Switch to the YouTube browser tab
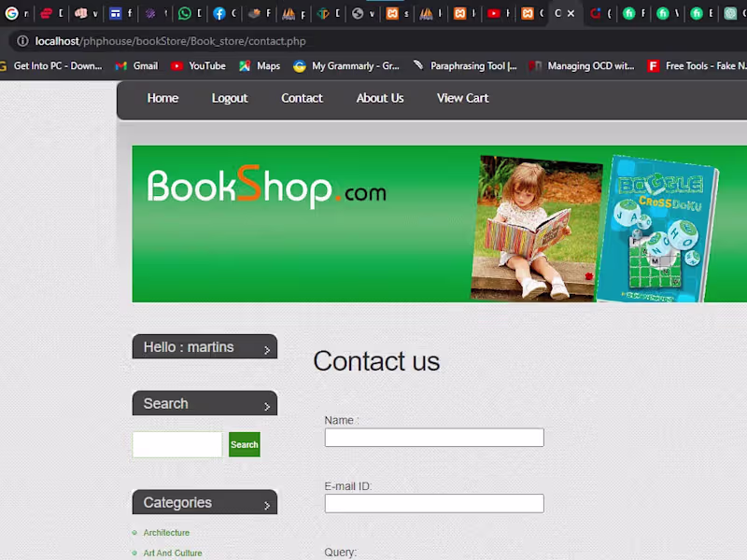Viewport: 747px width, 560px height. pos(499,13)
